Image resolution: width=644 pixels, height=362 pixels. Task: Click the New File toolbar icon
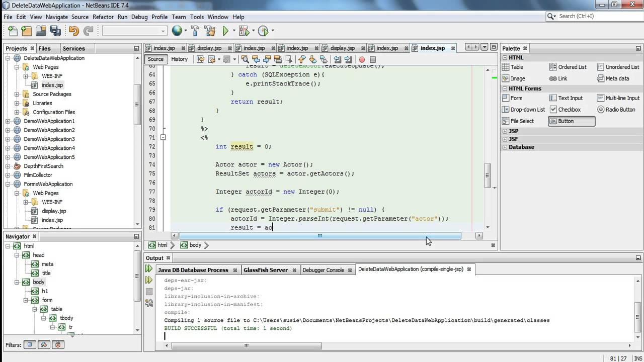13,31
